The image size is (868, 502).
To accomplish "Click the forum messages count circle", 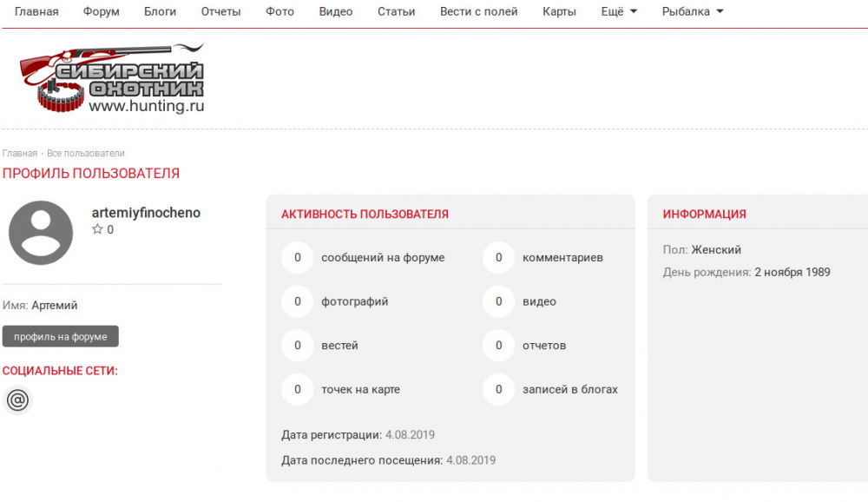I will point(298,258).
